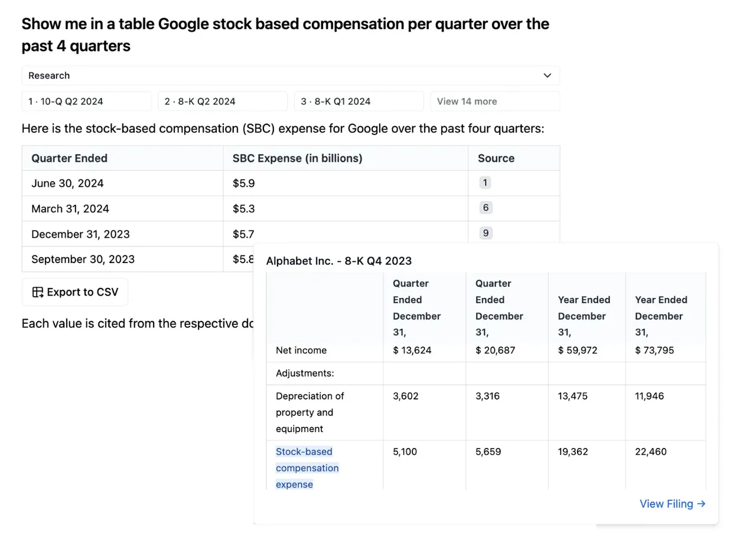Click the Alphabet Inc. - 8-K Q4 2023 title
Screen dimensions: 756x542
point(339,261)
